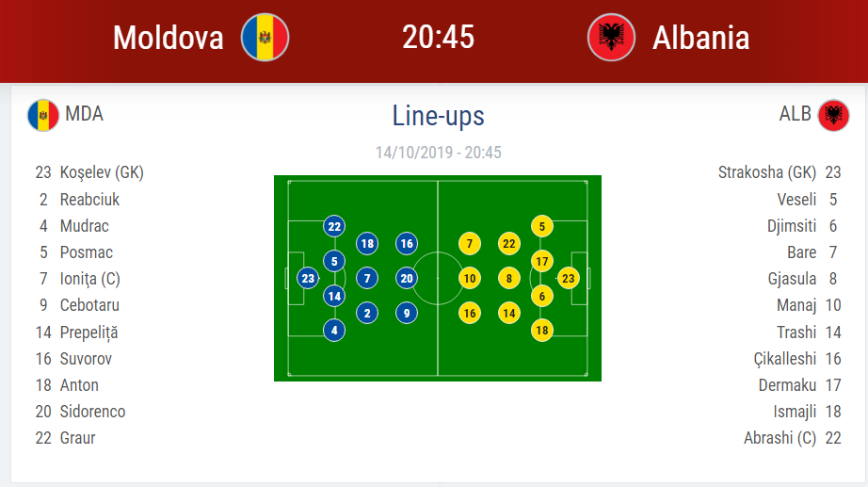This screenshot has height=487, width=868.
Task: Click the Albania flag in the header
Action: [x=611, y=38]
